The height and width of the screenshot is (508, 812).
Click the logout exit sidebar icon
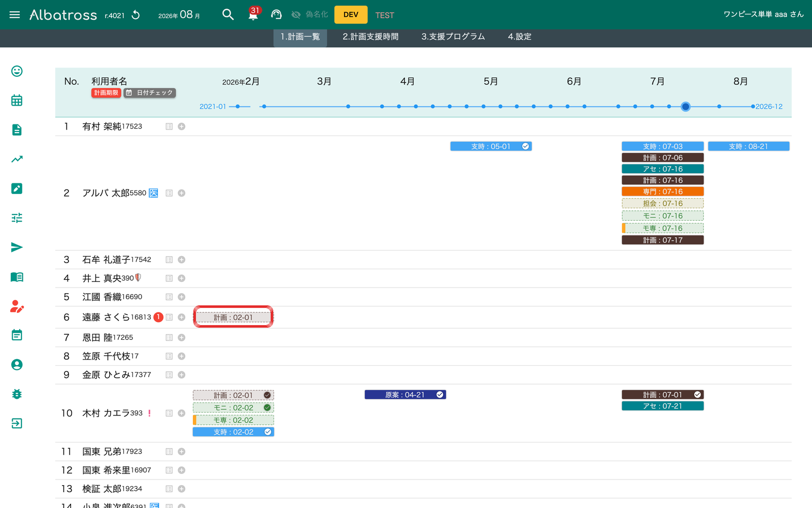tap(17, 424)
